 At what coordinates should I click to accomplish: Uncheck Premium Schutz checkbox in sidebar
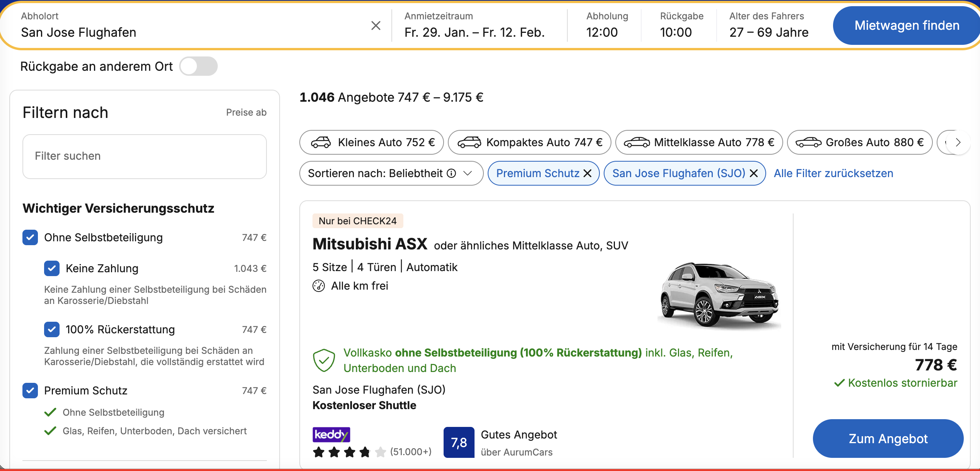[30, 391]
